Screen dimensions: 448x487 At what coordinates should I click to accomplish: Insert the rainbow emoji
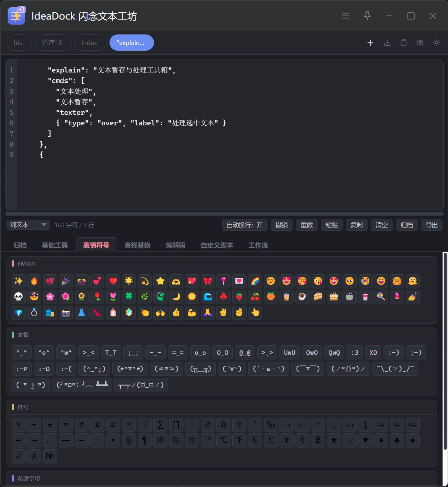pyautogui.click(x=255, y=281)
